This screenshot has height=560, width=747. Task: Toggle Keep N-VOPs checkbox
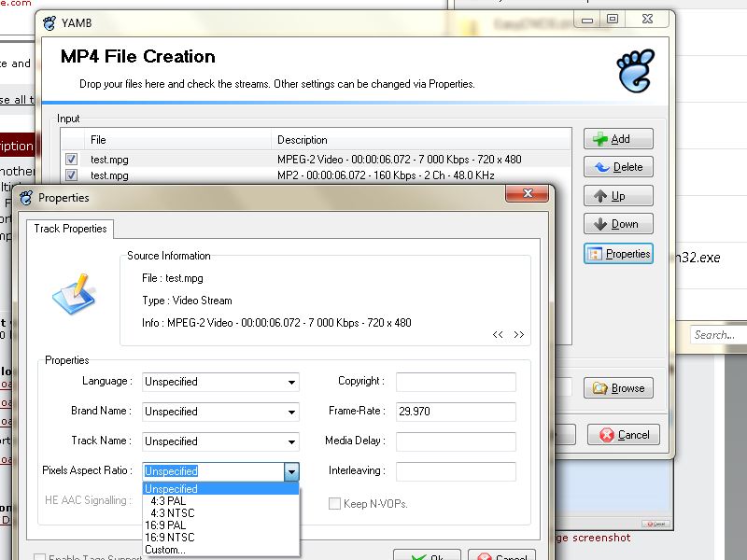coord(334,504)
